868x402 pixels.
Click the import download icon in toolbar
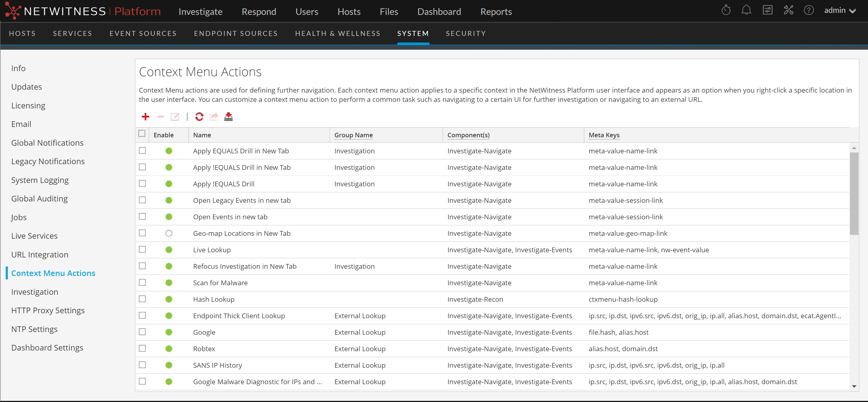point(229,117)
